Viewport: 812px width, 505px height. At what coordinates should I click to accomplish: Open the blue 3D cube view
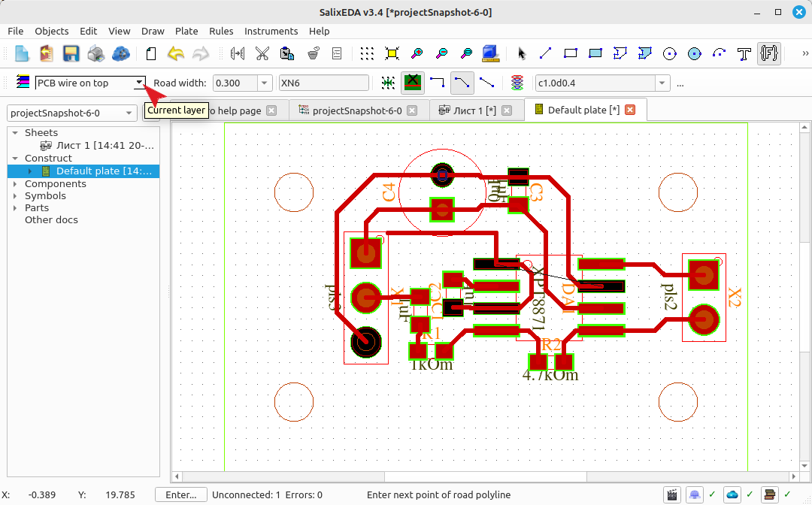click(x=490, y=53)
